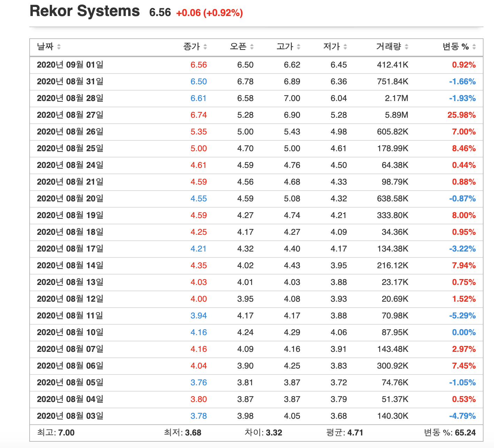The width and height of the screenshot is (494, 448).
Task: Select the 2020년 08월 19일 date cell
Action: click(70, 215)
